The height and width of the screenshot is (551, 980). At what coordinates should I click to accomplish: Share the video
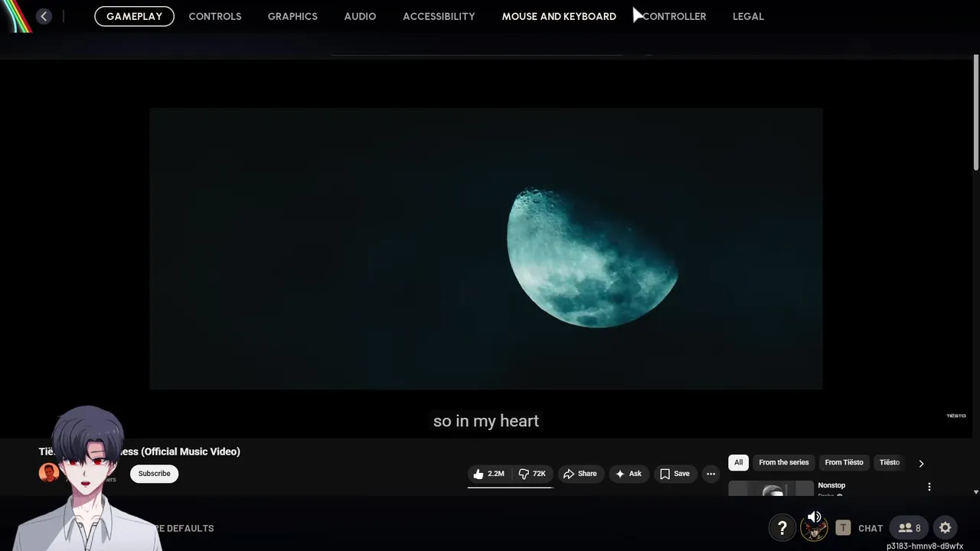click(580, 474)
